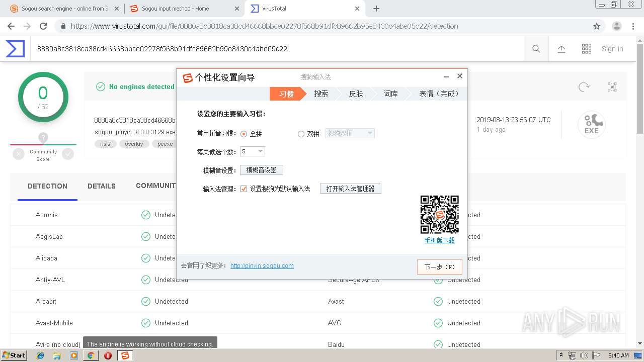Image resolution: width=644 pixels, height=362 pixels.
Task: Click the volume tray icon
Action: (584, 355)
